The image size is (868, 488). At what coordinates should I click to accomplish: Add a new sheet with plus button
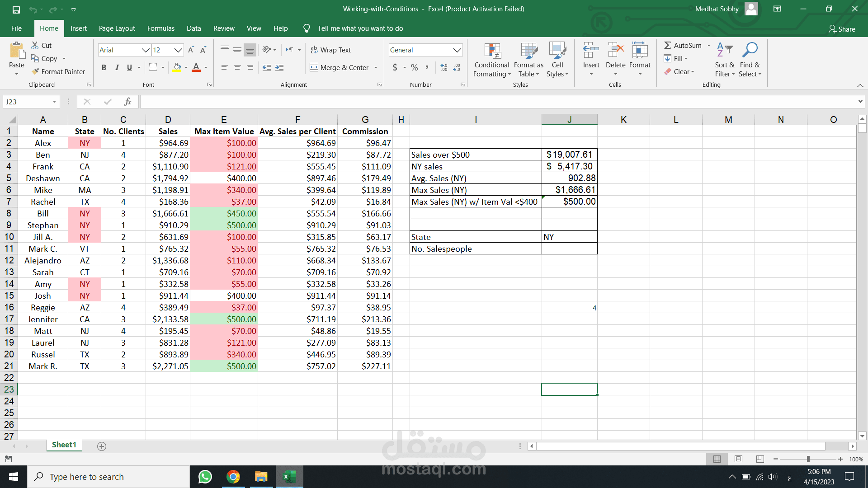[x=102, y=446]
